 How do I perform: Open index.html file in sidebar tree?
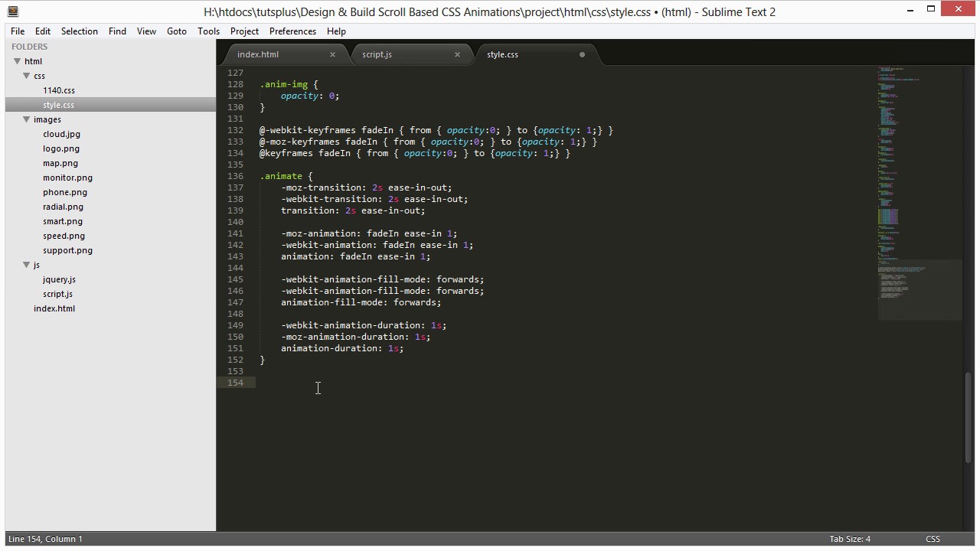coord(54,308)
